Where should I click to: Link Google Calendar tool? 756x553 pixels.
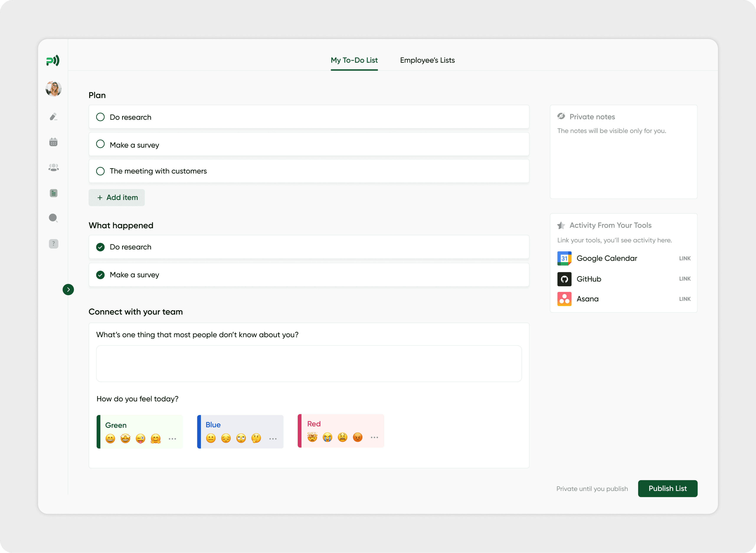(684, 259)
